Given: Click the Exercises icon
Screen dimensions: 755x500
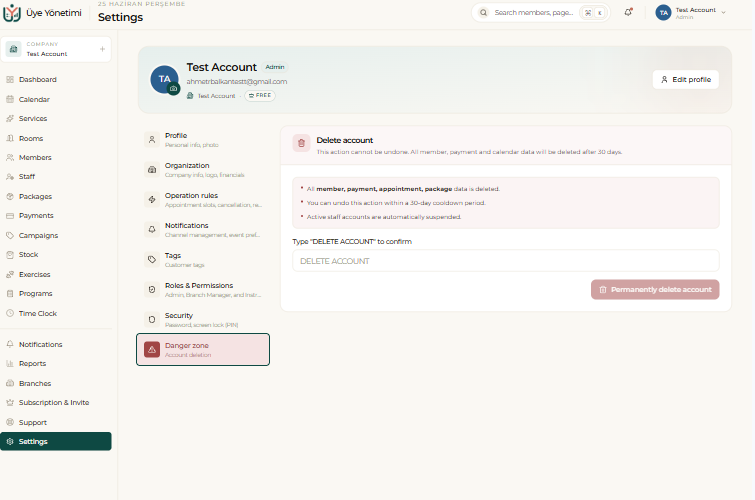Looking at the screenshot, I should pos(10,275).
